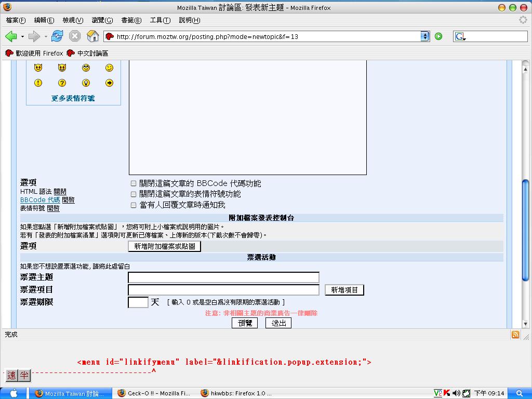This screenshot has height=399, width=532.
Task: Click the scrollbar up arrow
Action: click(x=526, y=69)
